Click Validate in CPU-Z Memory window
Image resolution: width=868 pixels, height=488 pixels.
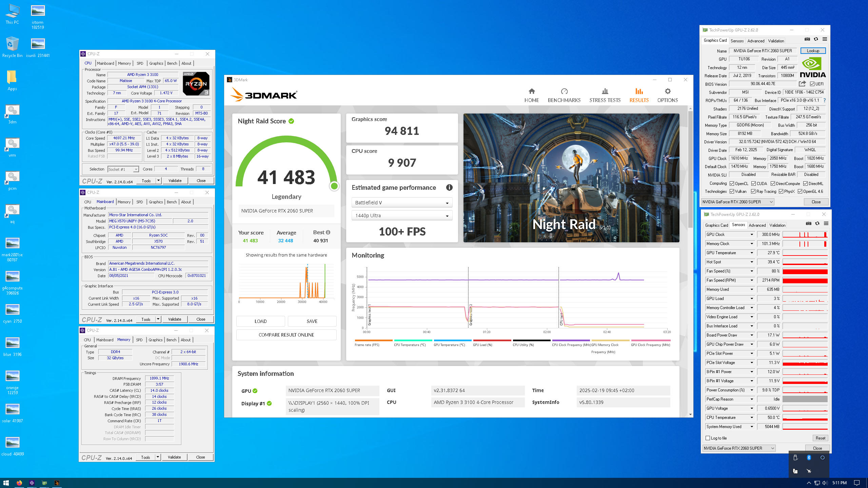click(x=174, y=457)
